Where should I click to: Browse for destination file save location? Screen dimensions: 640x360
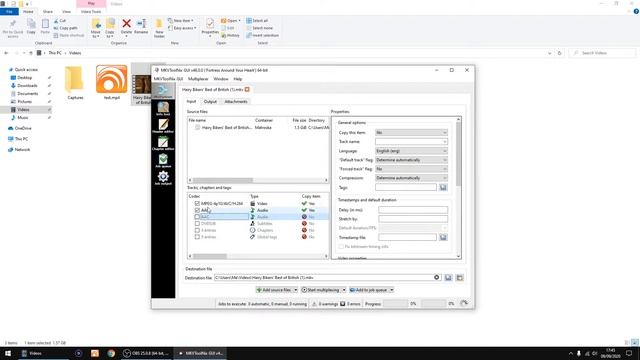[x=448, y=278]
